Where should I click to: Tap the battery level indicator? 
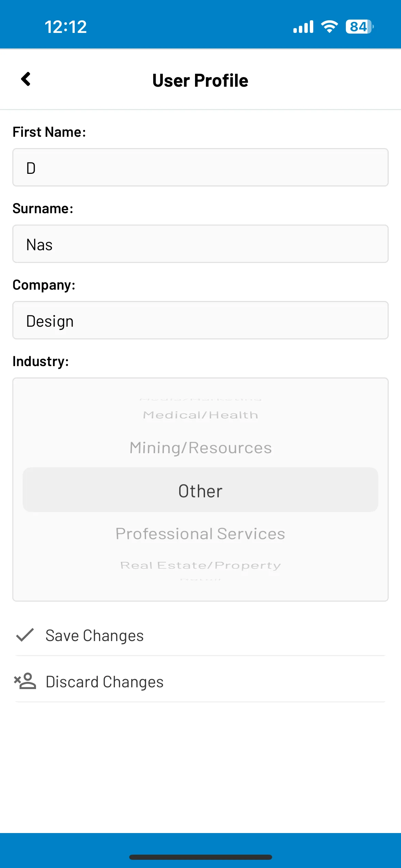point(360,26)
